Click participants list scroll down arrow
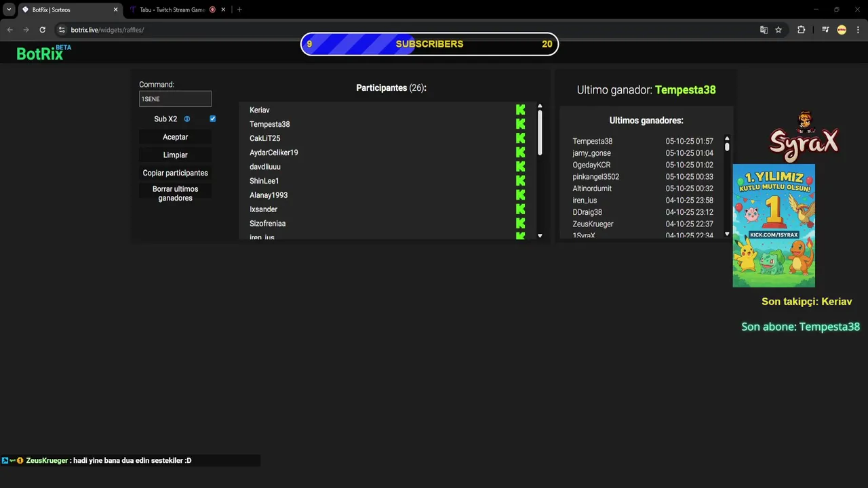The width and height of the screenshot is (868, 488). pos(540,235)
